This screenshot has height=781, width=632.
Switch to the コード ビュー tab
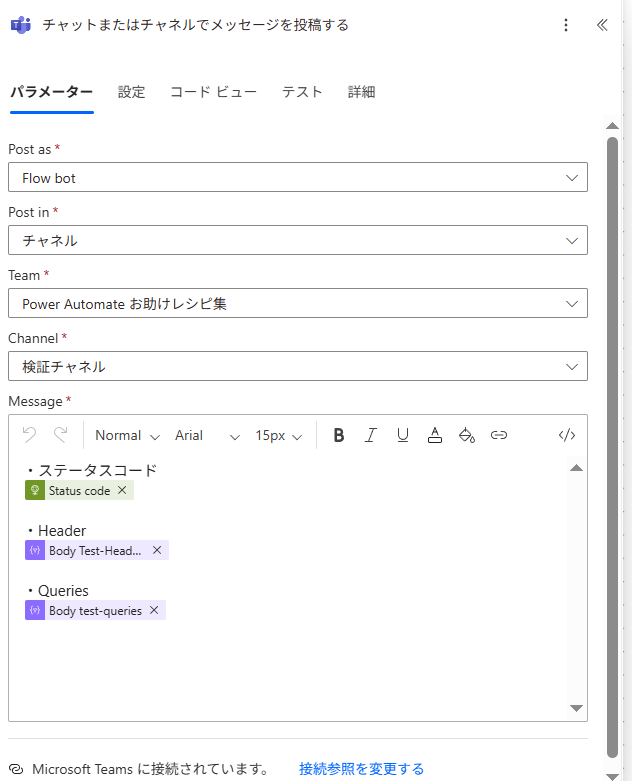click(214, 92)
